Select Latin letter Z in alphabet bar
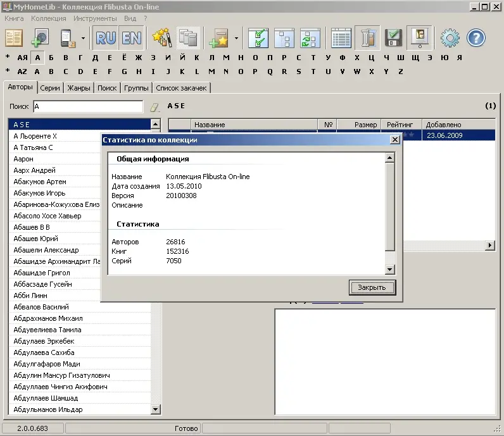The height and width of the screenshot is (436, 504). (x=401, y=72)
